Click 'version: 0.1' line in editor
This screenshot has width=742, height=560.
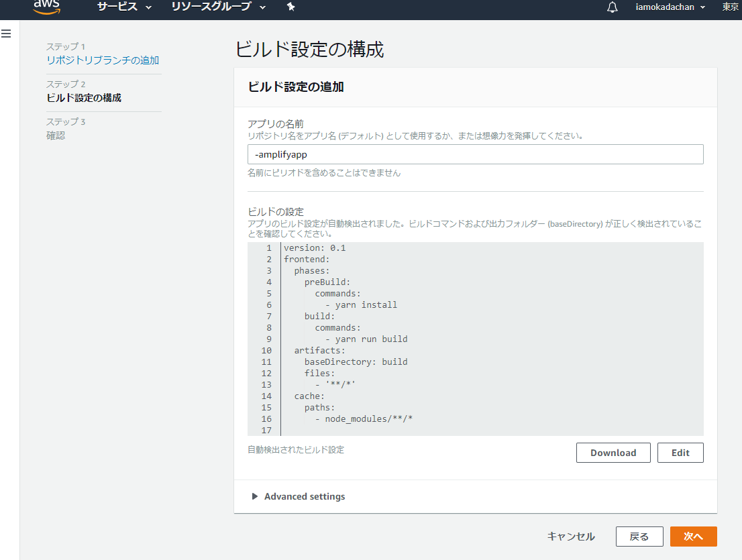(315, 248)
